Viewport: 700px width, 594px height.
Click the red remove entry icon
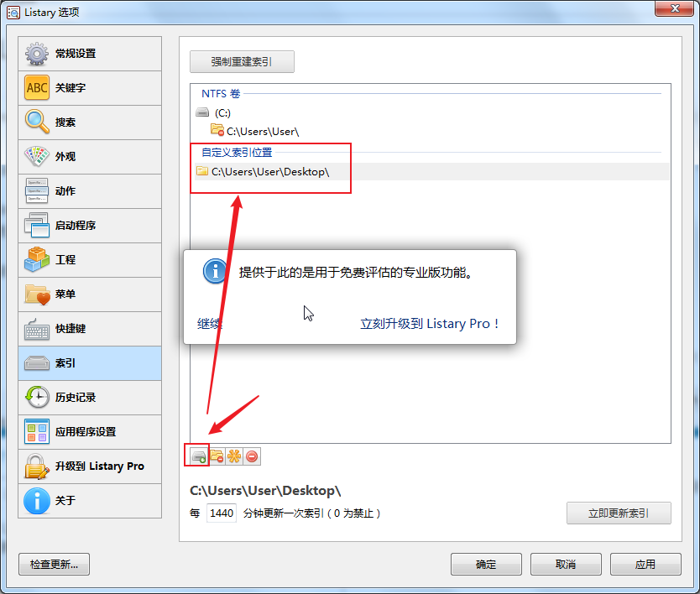coord(252,456)
